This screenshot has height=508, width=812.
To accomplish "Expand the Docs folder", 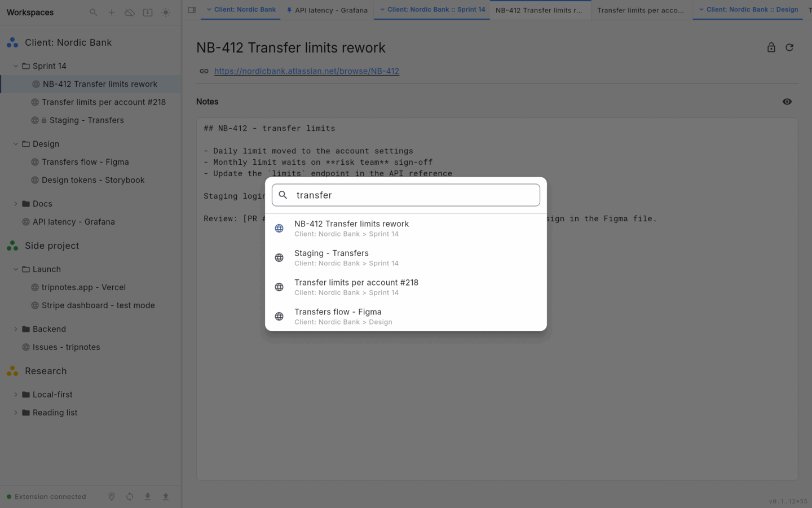I will [16, 204].
